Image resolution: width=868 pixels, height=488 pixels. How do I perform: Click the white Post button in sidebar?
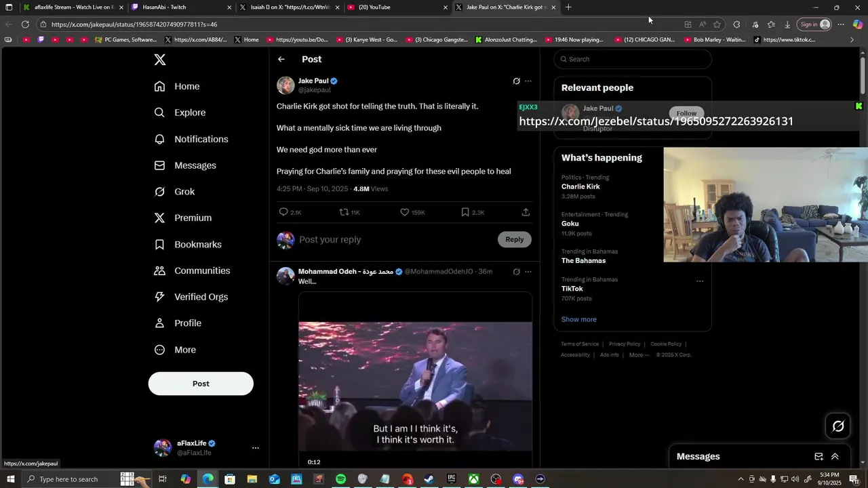[201, 384]
